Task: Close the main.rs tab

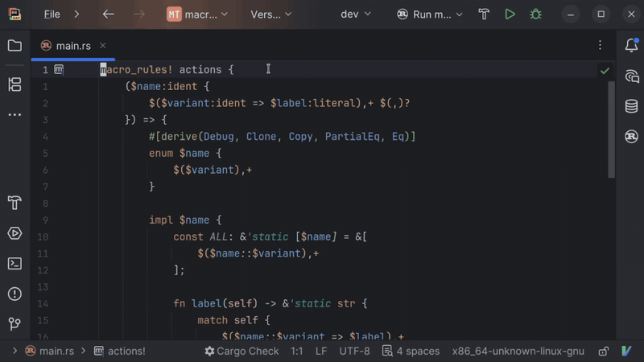Action: (103, 46)
